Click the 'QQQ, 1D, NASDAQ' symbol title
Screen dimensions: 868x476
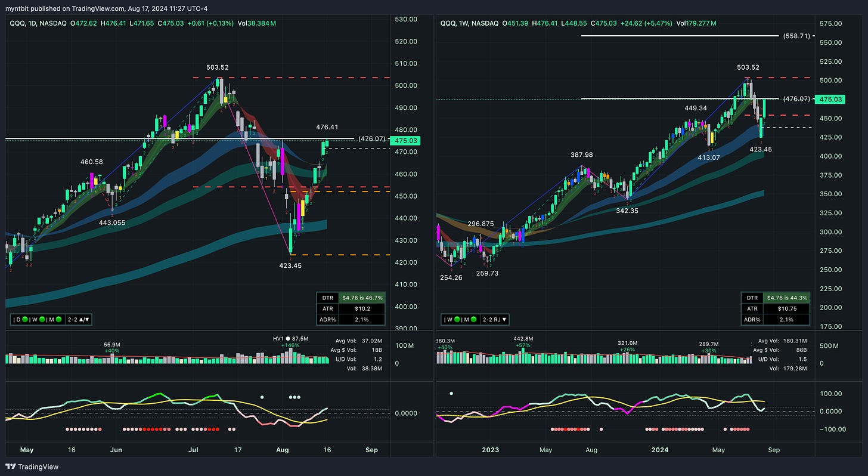coord(37,23)
